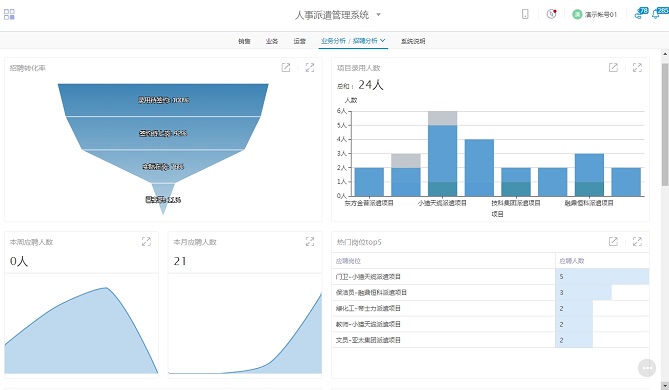Click the green avatar icon beside 演示帐号01

pos(577,14)
